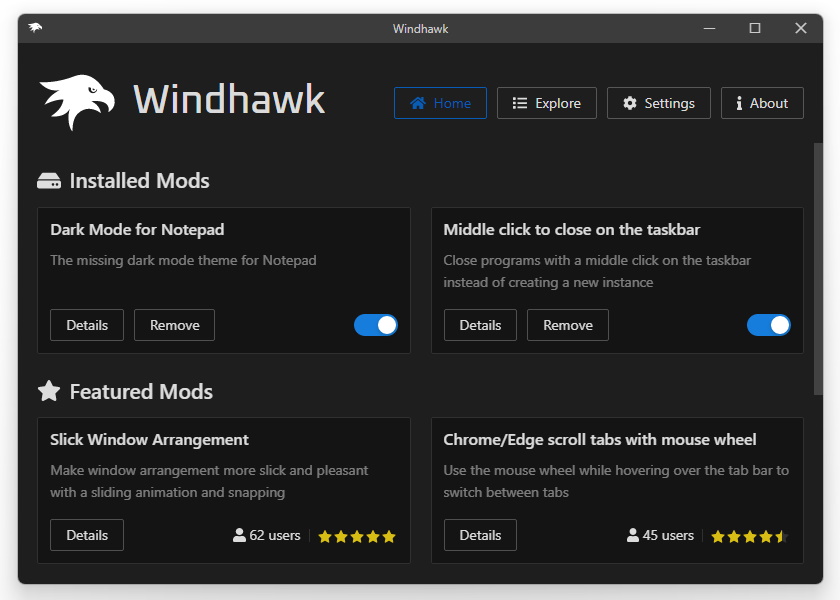Switch to the Explore tab
Image resolution: width=840 pixels, height=600 pixels.
(x=546, y=102)
